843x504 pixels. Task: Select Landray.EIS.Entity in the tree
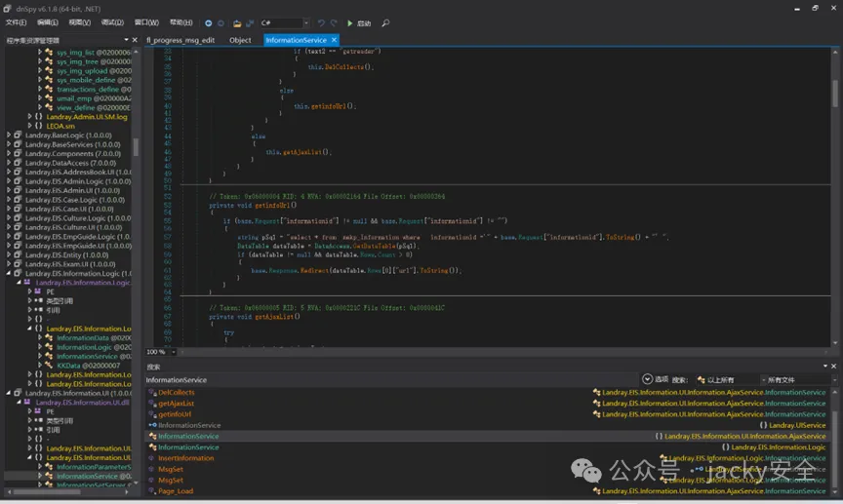pyautogui.click(x=66, y=255)
